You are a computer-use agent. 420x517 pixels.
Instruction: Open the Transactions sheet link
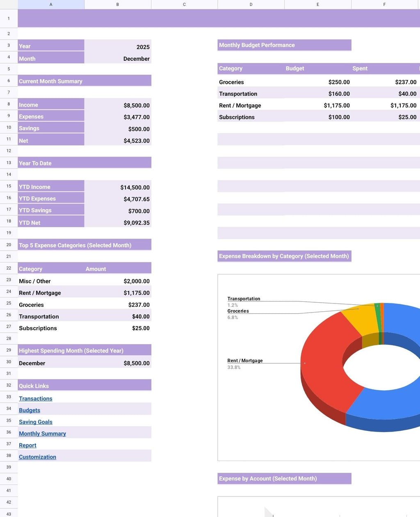(35, 398)
